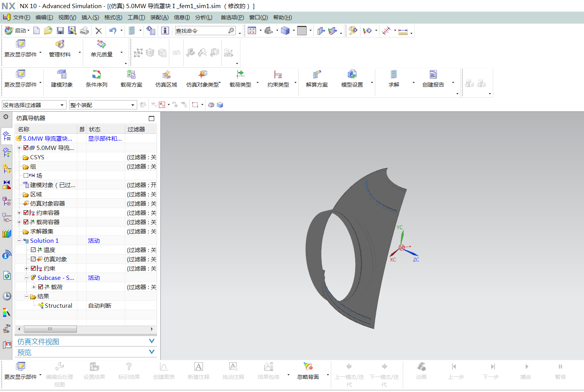Open 模型设置 tool

(x=352, y=78)
